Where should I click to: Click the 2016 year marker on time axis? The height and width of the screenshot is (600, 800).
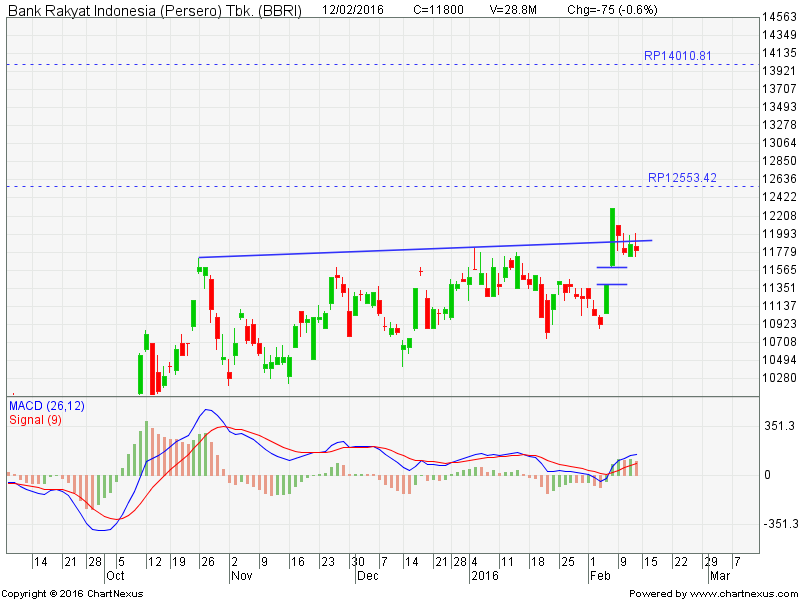coord(484,577)
